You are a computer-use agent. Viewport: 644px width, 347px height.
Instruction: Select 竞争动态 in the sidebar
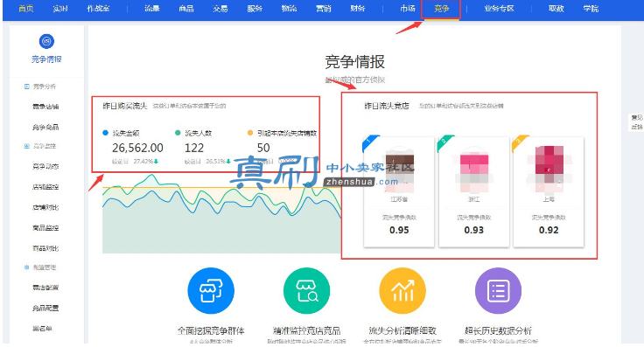tap(45, 167)
